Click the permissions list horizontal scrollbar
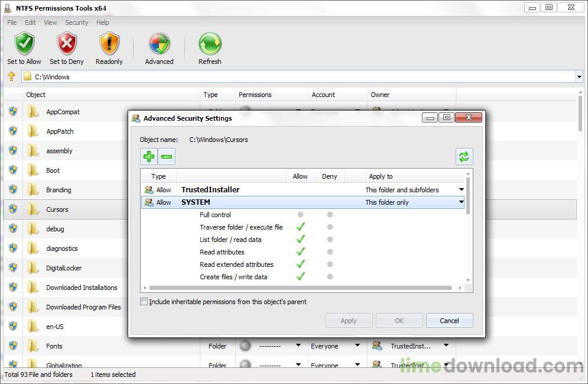The image size is (588, 384). tap(301, 288)
